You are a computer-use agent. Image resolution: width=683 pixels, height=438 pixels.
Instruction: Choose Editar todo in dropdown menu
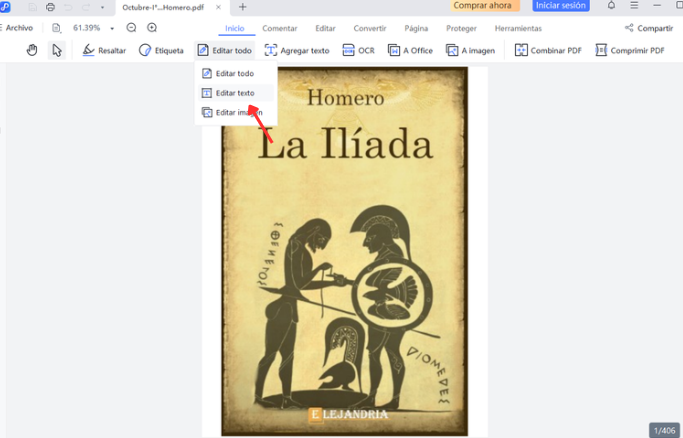[x=235, y=74]
